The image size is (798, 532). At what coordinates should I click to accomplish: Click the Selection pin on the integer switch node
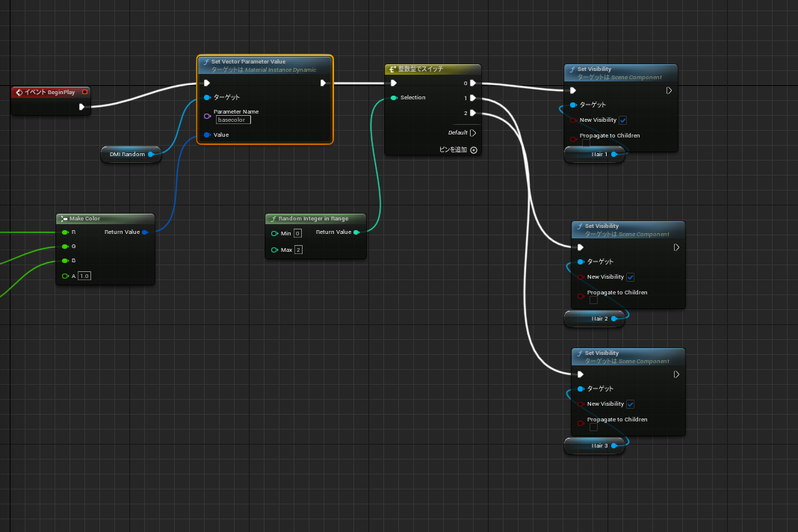click(x=394, y=98)
